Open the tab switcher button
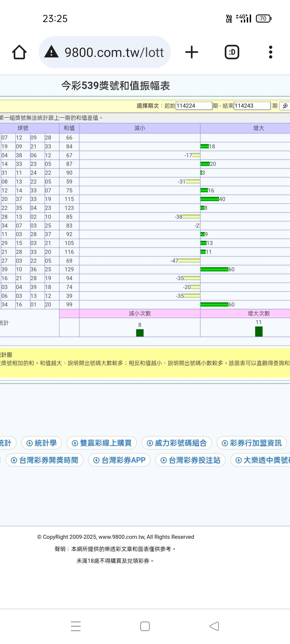Viewport: 290px width, 644px height. 232,52
